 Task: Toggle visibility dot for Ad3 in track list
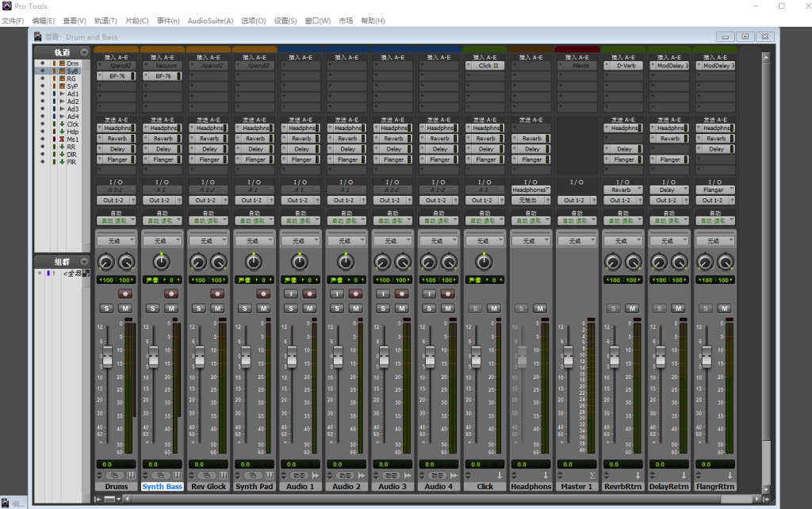(43, 109)
